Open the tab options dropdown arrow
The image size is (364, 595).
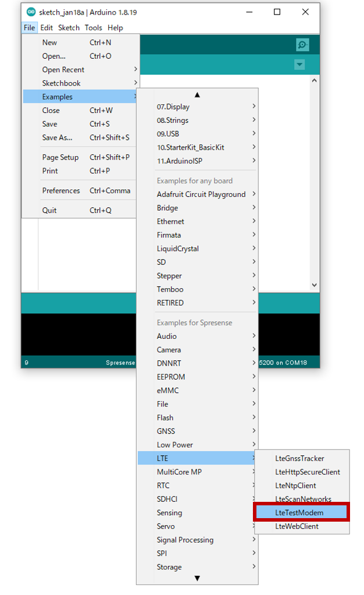[x=299, y=65]
